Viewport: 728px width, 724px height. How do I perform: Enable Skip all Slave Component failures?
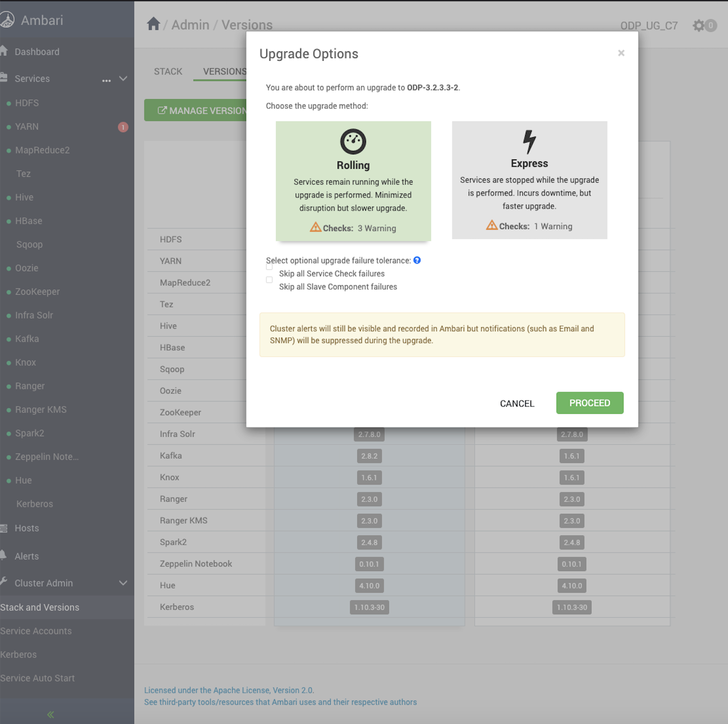click(269, 280)
